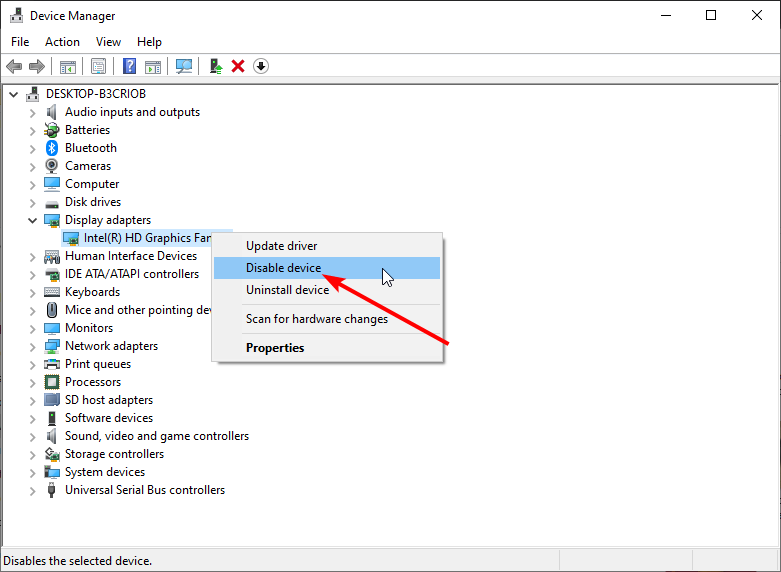Image resolution: width=781 pixels, height=572 pixels.
Task: Click the Disk drives category icon
Action: click(x=52, y=203)
